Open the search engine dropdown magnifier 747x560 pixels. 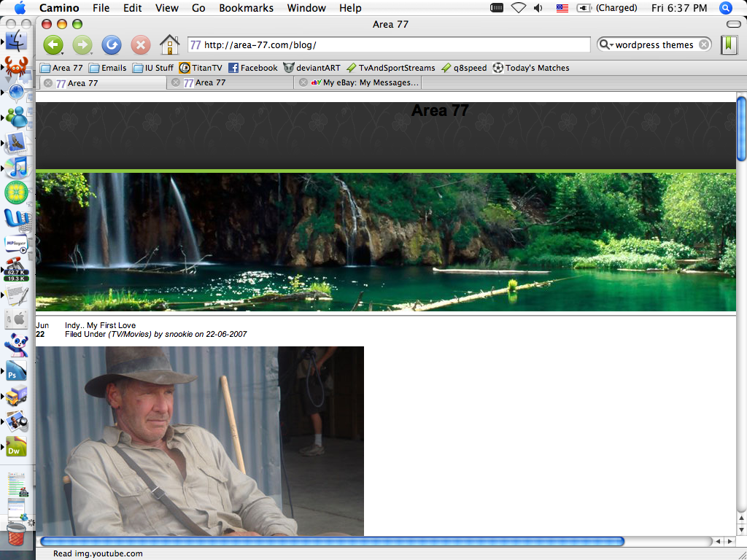[605, 44]
